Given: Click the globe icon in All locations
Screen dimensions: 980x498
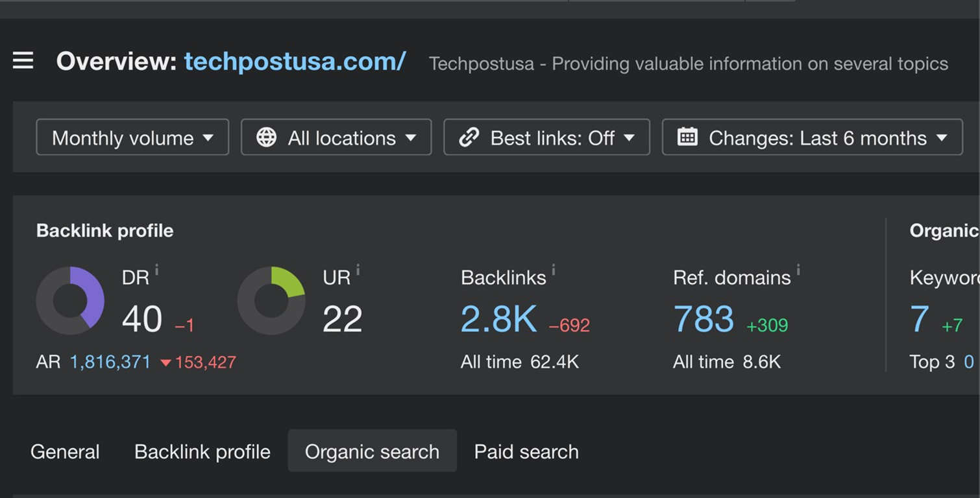Looking at the screenshot, I should (266, 137).
